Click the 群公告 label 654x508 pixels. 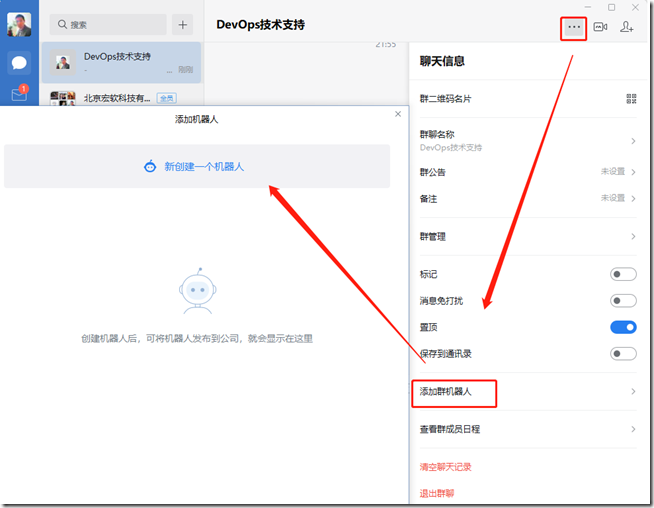click(433, 172)
